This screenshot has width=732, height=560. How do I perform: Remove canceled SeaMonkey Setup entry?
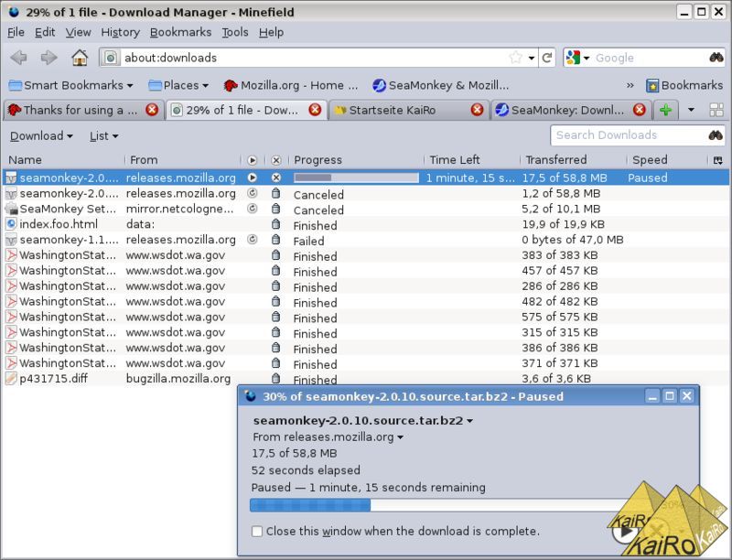tap(276, 209)
